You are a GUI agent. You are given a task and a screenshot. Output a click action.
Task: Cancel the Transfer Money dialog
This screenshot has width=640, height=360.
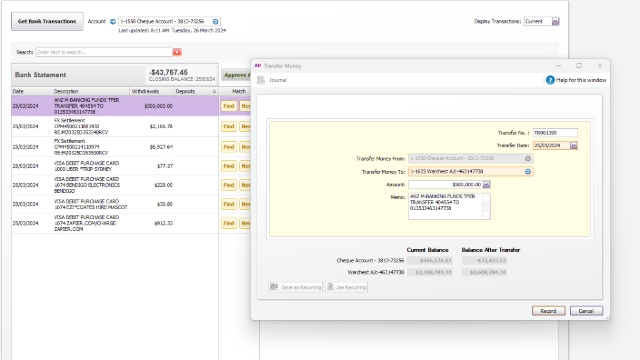(x=586, y=311)
